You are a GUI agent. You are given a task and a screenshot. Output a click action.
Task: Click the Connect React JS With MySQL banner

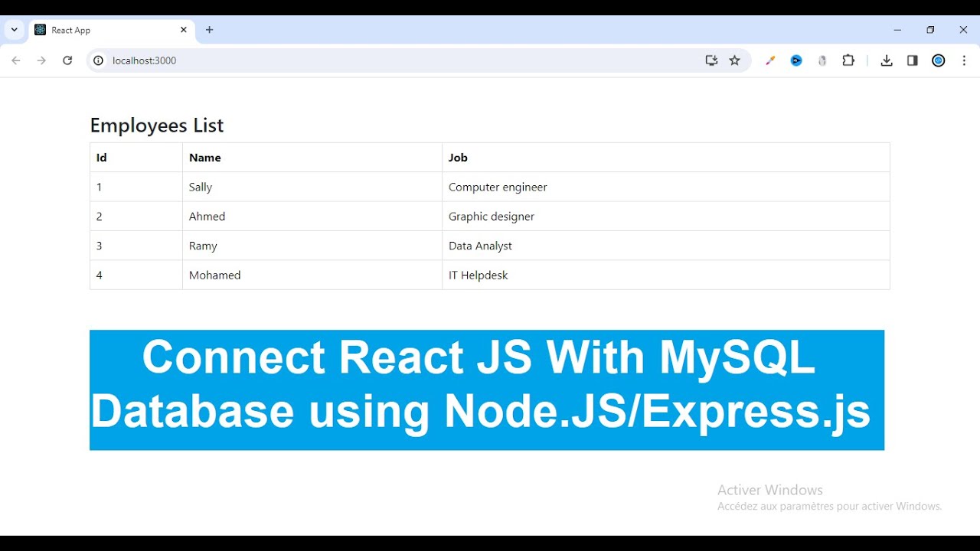coord(487,390)
